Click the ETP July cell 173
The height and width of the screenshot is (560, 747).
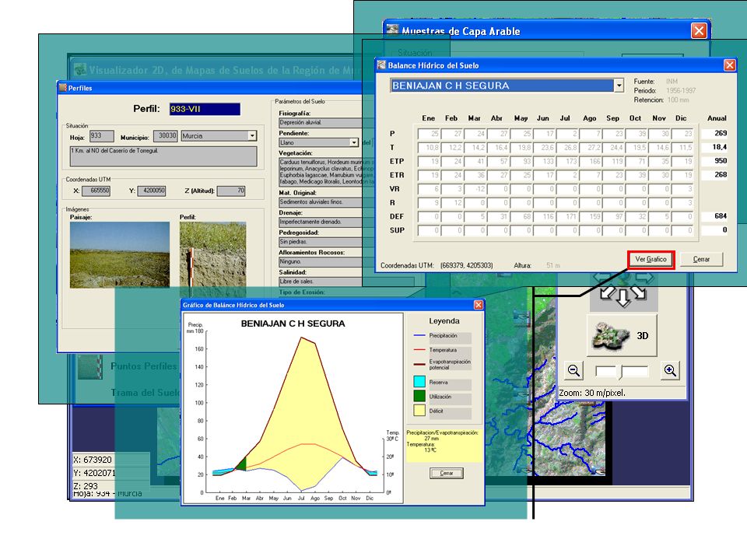[568, 162]
